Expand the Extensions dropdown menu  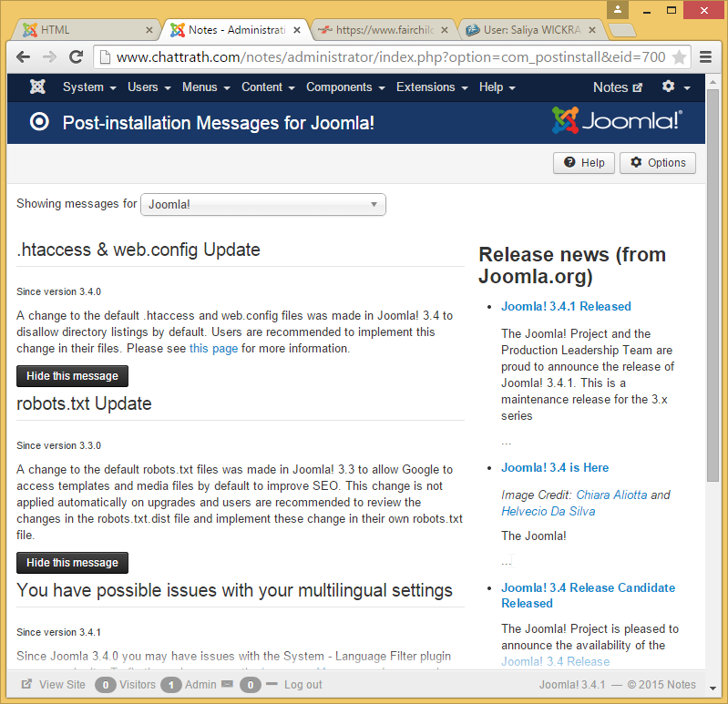click(x=431, y=87)
